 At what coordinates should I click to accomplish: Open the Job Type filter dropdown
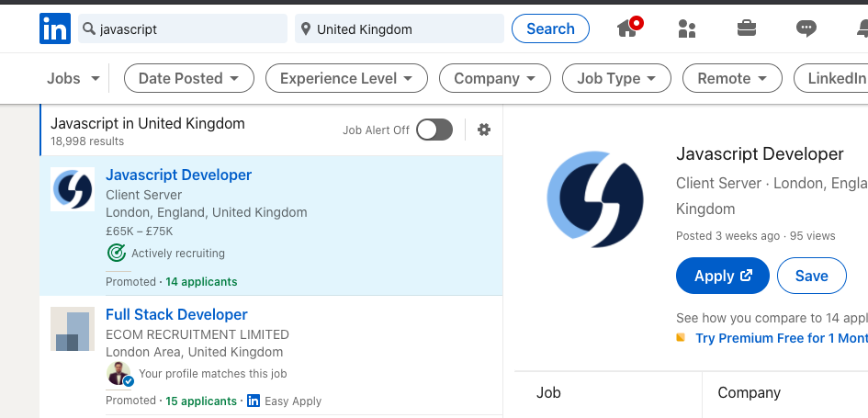coord(616,78)
